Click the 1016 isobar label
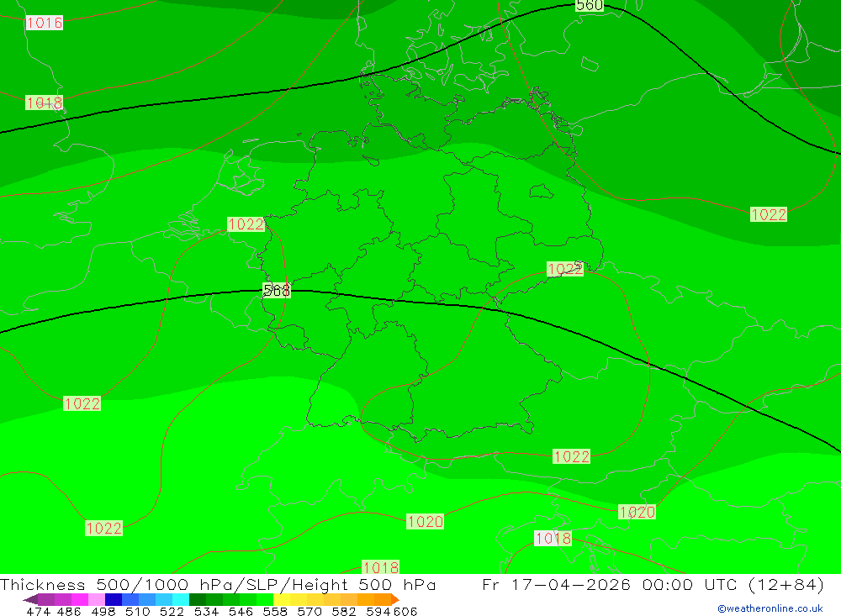Screen dimensions: 841x616 click(x=44, y=23)
